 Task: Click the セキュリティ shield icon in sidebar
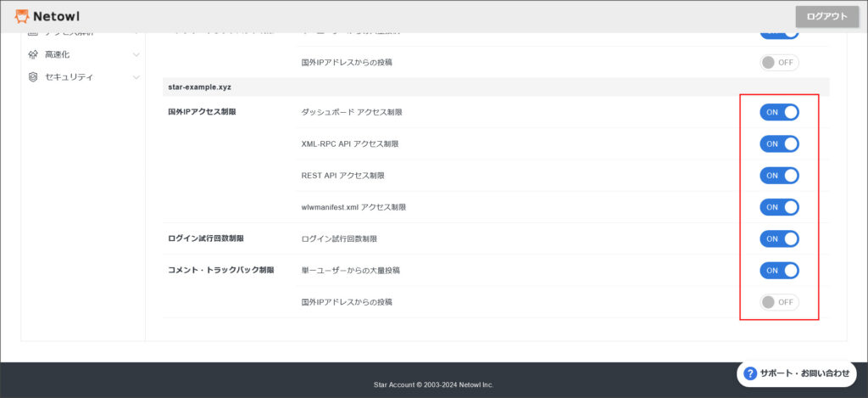(33, 77)
